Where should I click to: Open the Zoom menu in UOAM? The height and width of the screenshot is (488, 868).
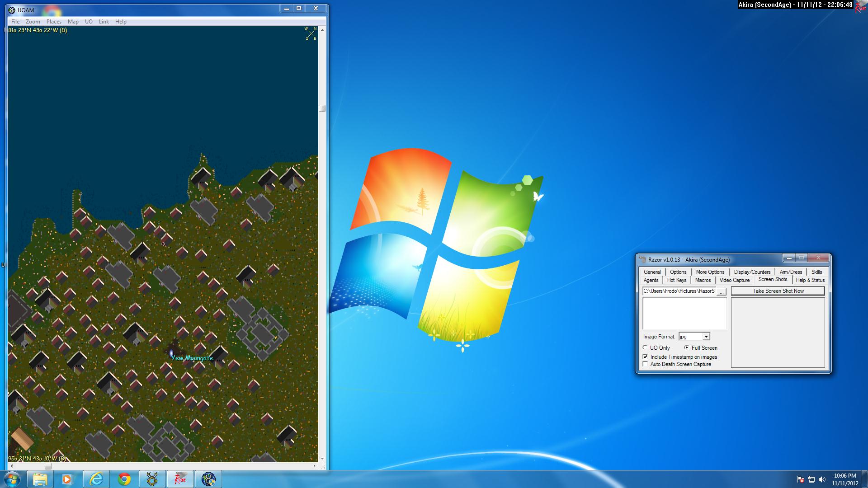pyautogui.click(x=33, y=22)
